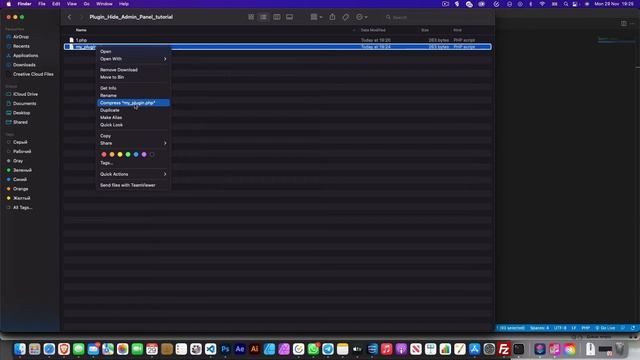Open Creative Cloud Files in sidebar

pyautogui.click(x=33, y=74)
